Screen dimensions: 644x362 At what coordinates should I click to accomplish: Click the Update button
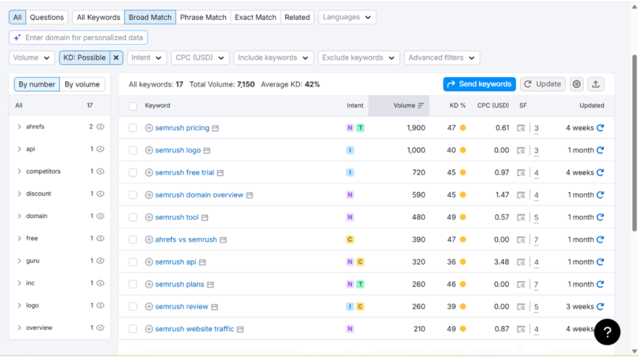click(543, 84)
